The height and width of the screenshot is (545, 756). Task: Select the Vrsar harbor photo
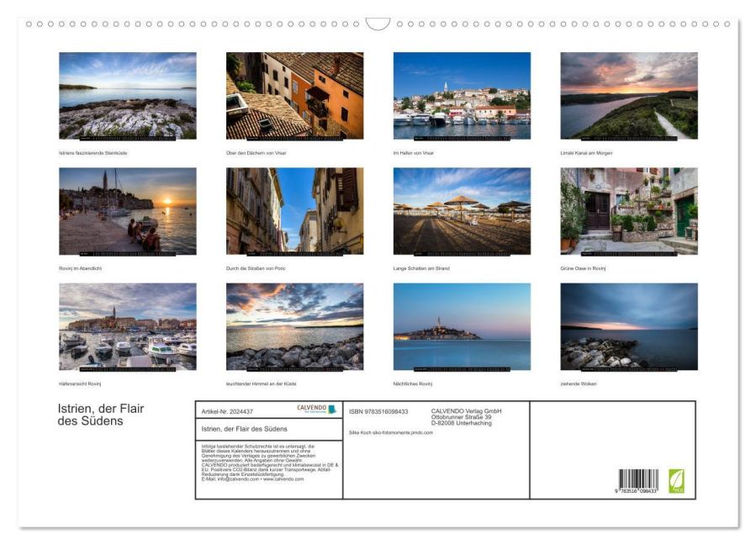click(x=462, y=96)
